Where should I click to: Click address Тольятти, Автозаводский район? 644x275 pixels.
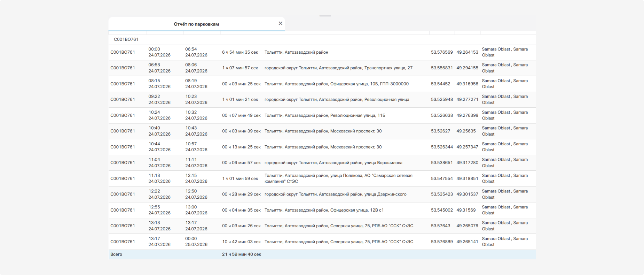point(296,52)
